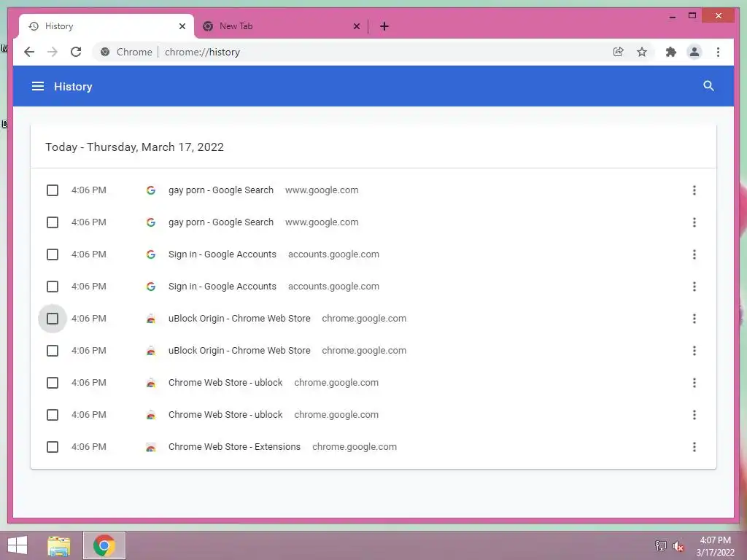The width and height of the screenshot is (747, 560).
Task: Maximize the Chrome window
Action: [x=692, y=16]
